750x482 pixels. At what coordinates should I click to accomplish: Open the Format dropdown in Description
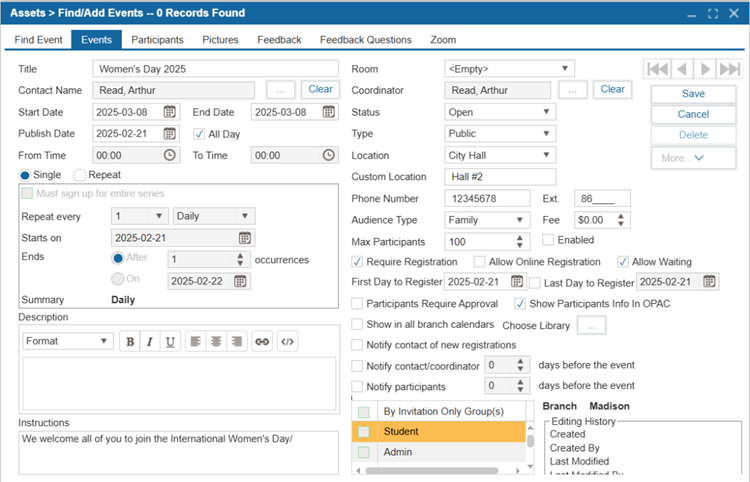[x=68, y=341]
